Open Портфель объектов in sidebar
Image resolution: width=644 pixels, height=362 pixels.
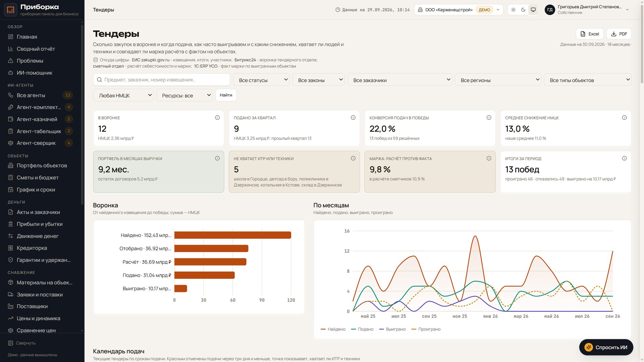(x=40, y=166)
